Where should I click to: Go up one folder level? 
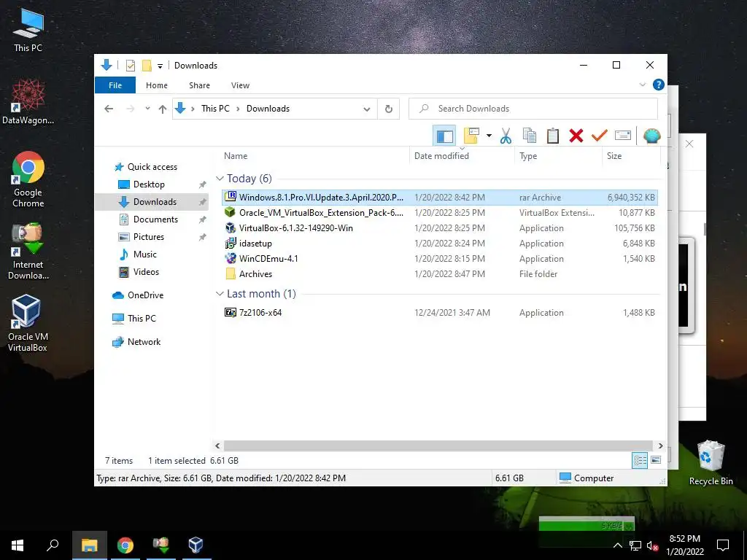tap(163, 109)
